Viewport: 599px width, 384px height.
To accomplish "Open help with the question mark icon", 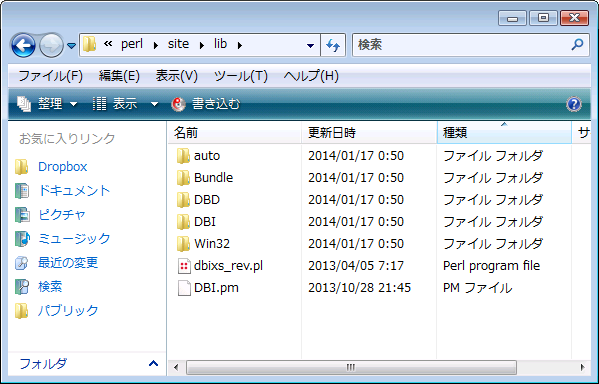I will tap(574, 104).
